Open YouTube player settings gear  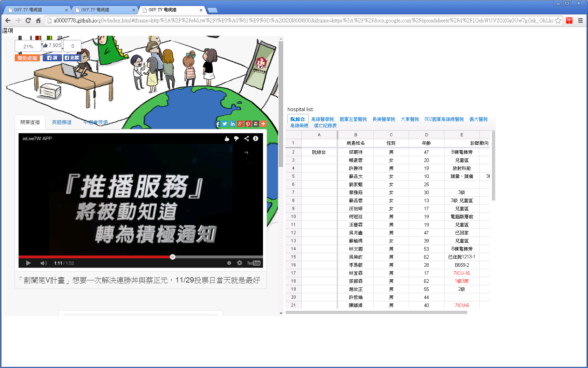click(x=240, y=263)
